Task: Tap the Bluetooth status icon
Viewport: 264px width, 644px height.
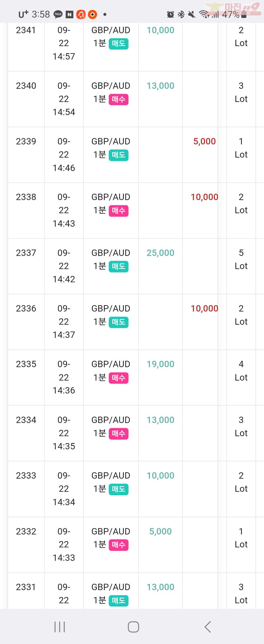Action: [181, 14]
